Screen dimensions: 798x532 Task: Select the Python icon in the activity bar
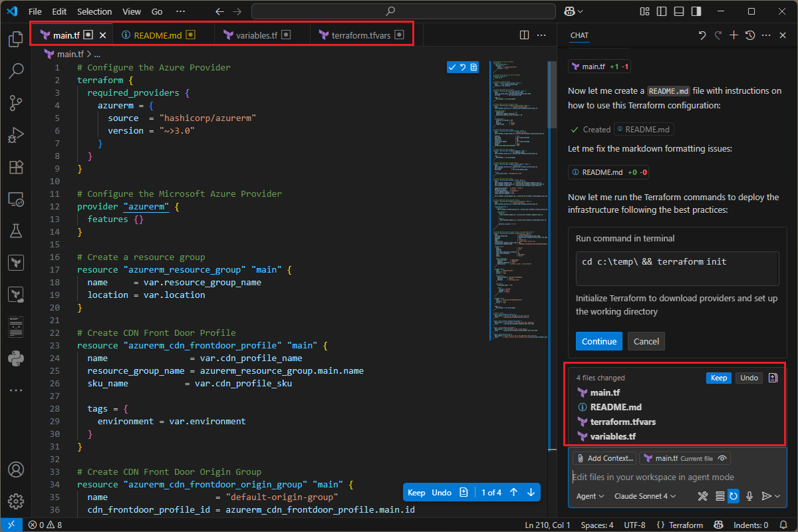[16, 358]
